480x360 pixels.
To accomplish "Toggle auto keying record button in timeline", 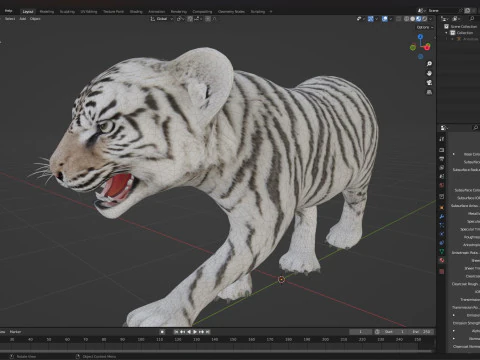I will click(162, 332).
